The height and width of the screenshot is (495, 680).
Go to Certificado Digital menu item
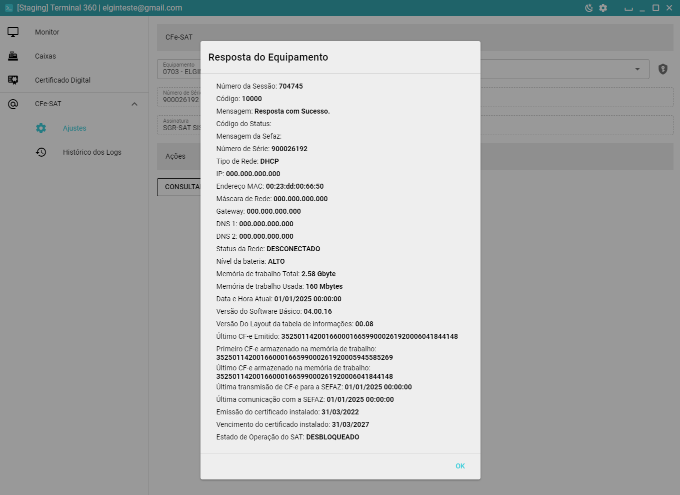tap(62, 80)
